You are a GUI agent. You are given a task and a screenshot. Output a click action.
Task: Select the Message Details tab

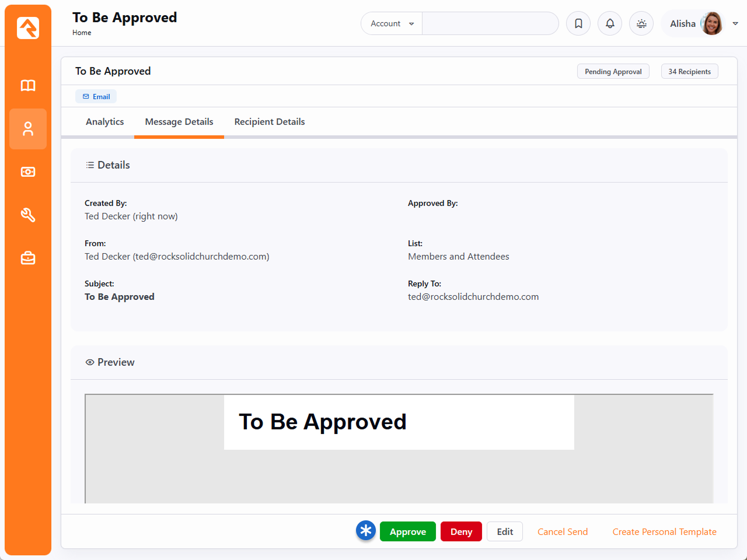pos(179,122)
